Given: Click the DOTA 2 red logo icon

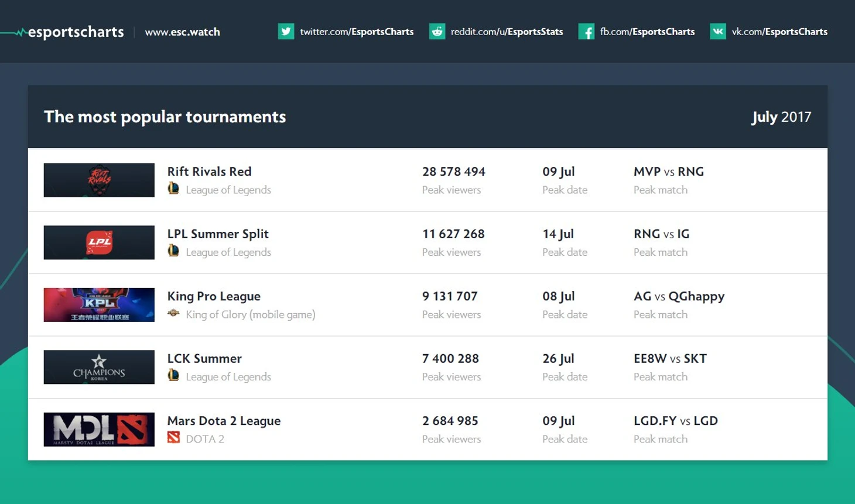Looking at the screenshot, I should (x=173, y=438).
